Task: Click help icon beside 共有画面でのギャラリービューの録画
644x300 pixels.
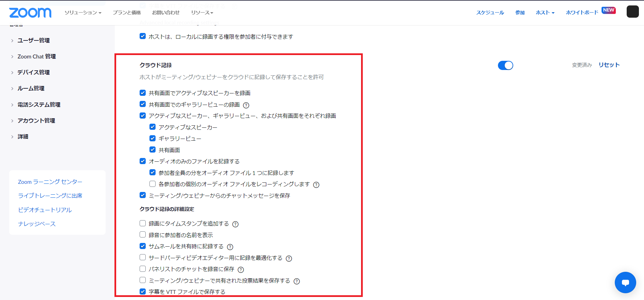Action: (x=246, y=105)
